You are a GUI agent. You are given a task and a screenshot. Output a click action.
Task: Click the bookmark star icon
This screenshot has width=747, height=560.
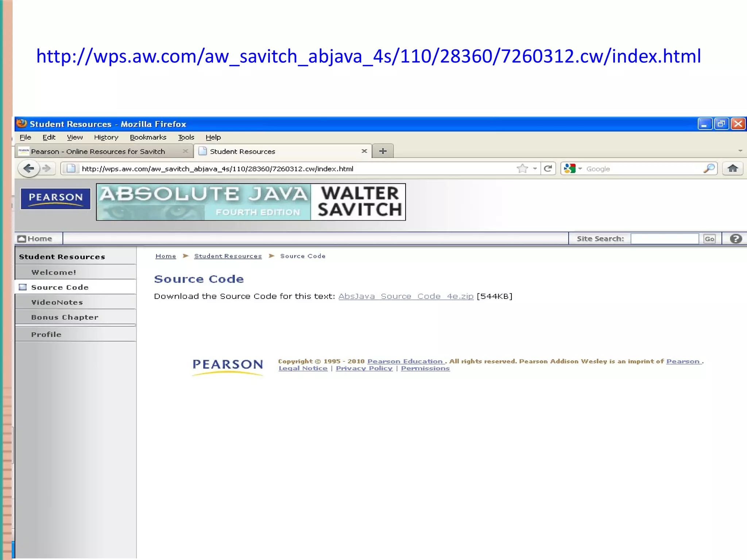pos(522,168)
